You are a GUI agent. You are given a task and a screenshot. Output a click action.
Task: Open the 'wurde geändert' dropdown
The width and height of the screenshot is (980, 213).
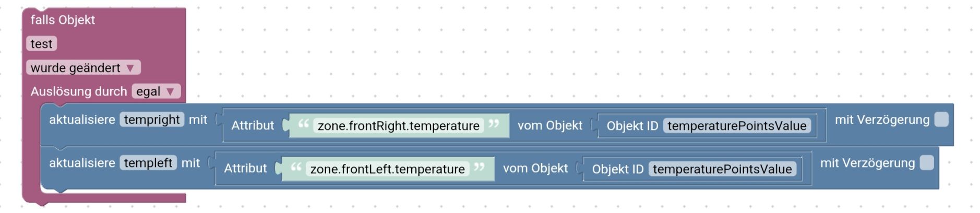[83, 68]
